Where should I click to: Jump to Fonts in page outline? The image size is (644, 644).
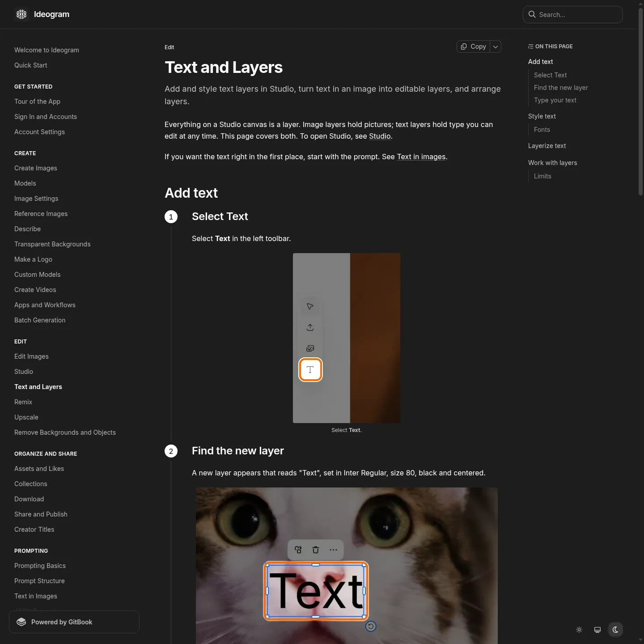click(542, 130)
